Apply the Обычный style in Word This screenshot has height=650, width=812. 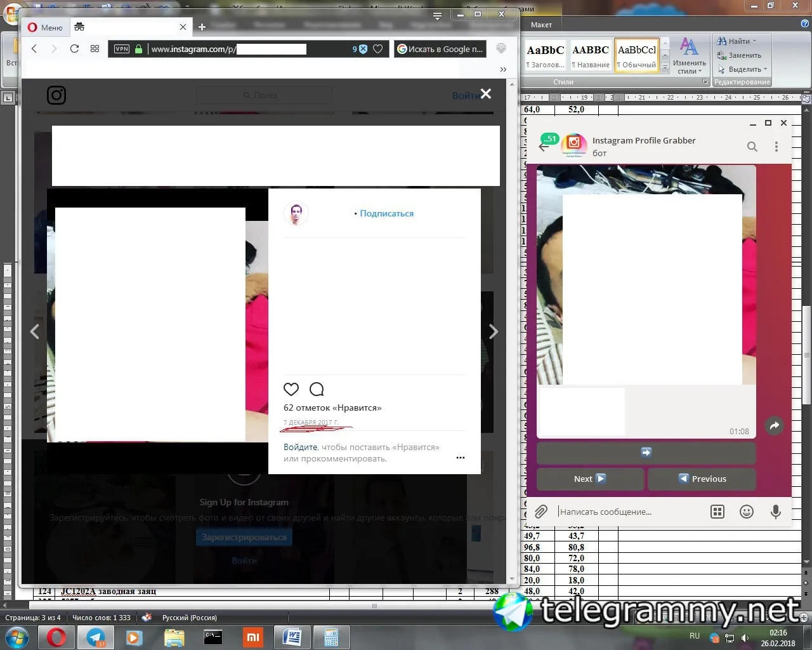[637, 55]
